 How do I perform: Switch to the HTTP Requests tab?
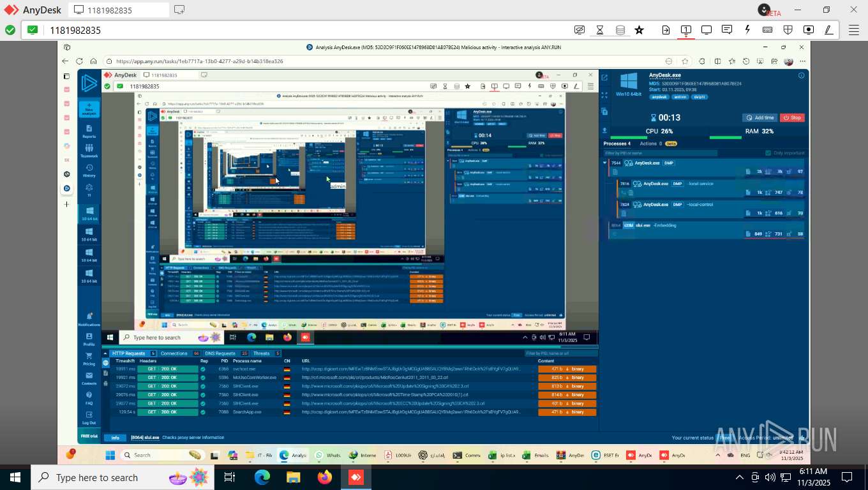[x=133, y=353]
